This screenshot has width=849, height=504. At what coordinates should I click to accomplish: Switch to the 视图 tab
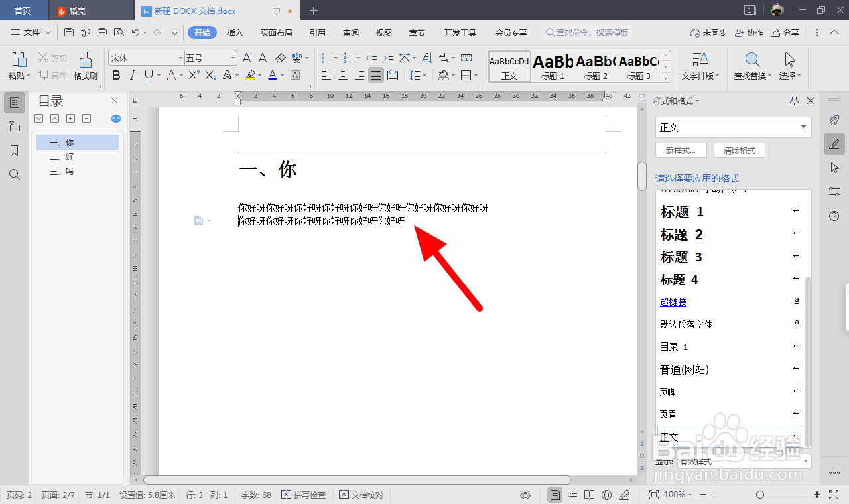(384, 32)
